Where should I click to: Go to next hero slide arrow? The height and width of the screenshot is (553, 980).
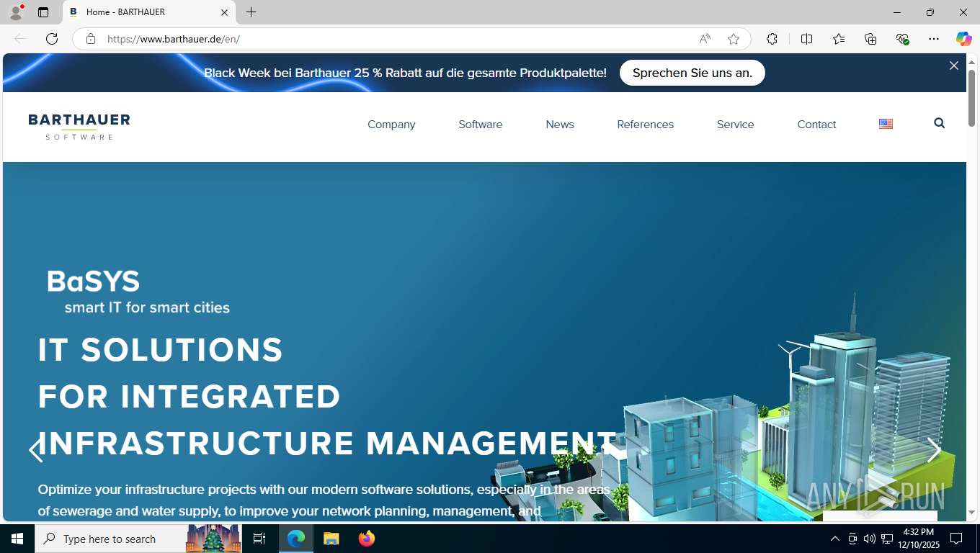tap(934, 450)
